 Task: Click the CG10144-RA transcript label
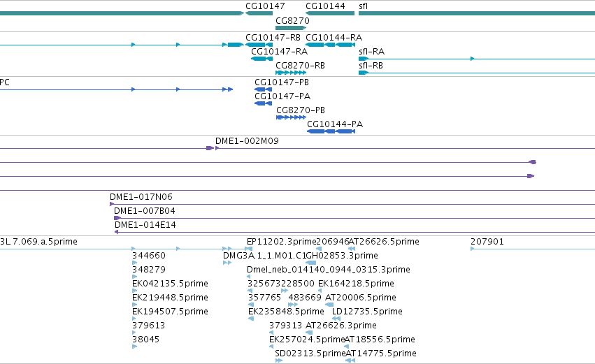coord(334,38)
